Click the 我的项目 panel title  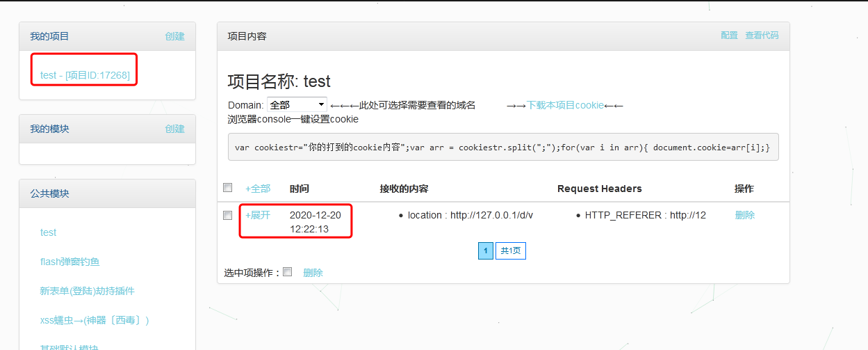[x=49, y=36]
